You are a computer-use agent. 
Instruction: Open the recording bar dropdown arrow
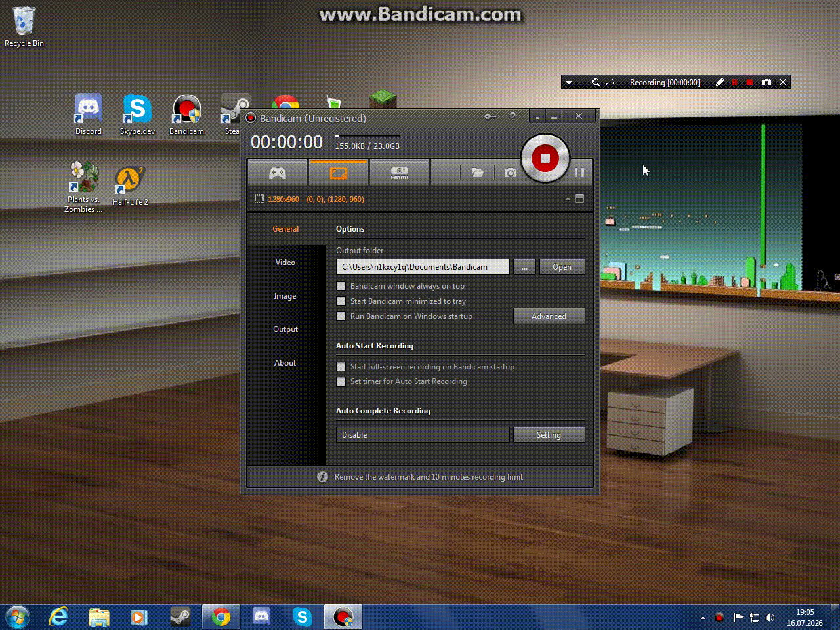(569, 83)
